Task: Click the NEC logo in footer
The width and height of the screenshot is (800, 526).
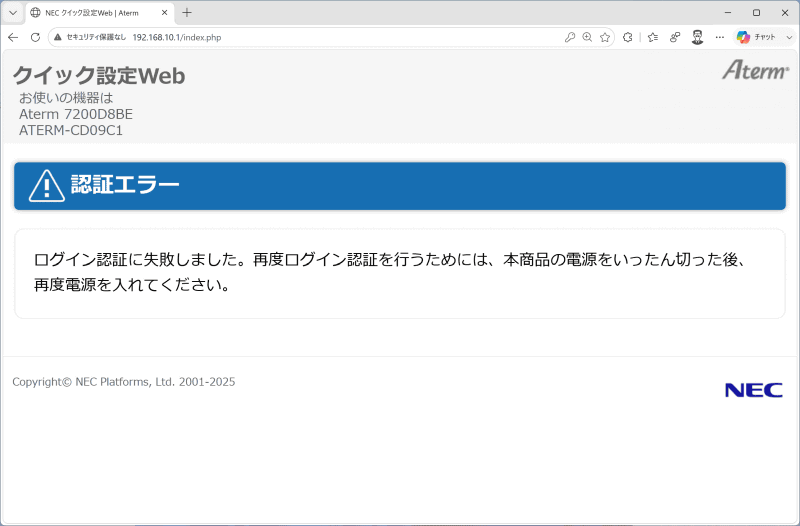Action: click(754, 390)
